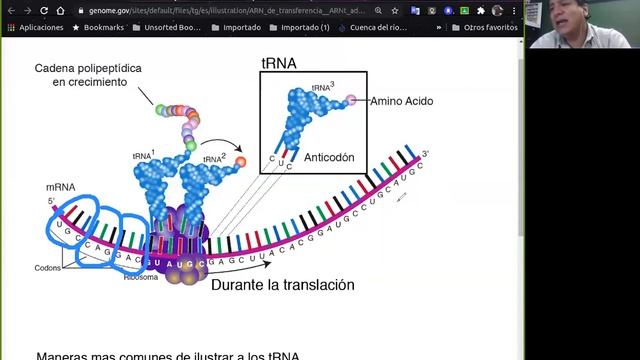This screenshot has height=360, width=640.
Task: Open the Bookmarks bookmark
Action: point(98,27)
